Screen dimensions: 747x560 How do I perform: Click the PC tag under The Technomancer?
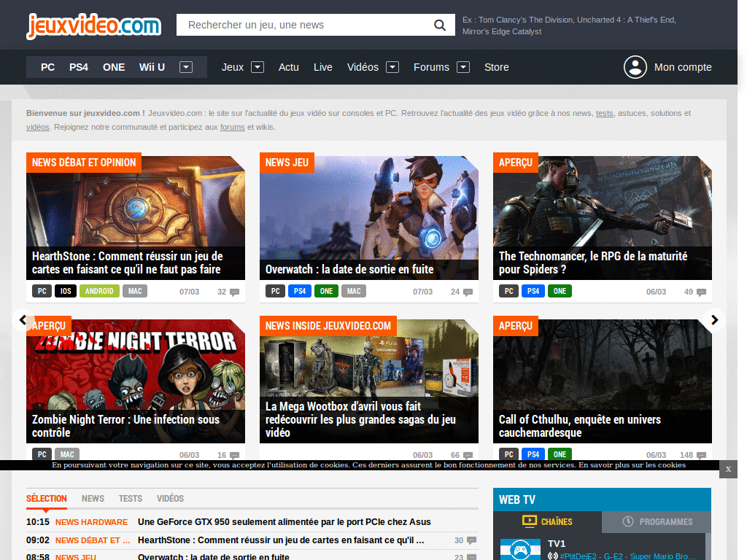[x=508, y=291]
